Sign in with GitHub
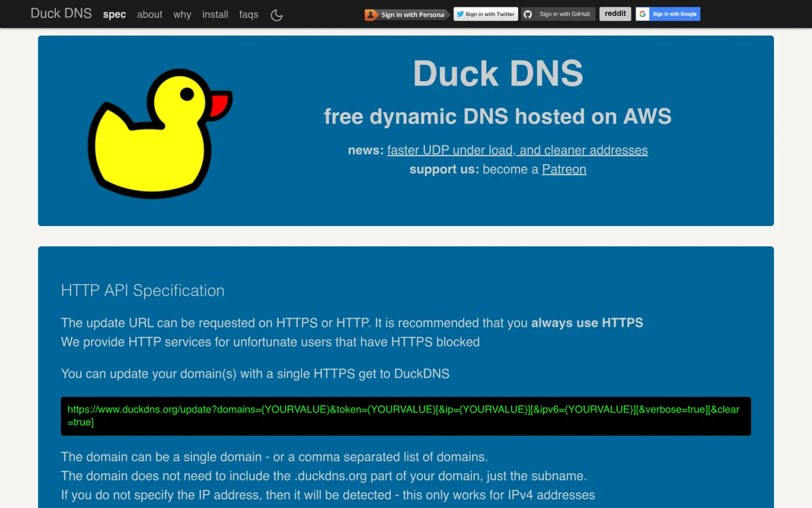812x508 pixels. [x=558, y=14]
